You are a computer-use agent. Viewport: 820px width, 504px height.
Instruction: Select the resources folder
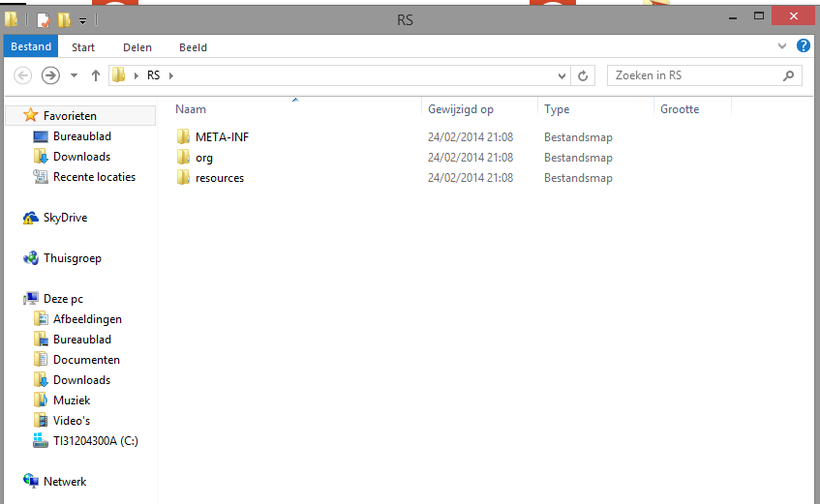click(x=220, y=178)
